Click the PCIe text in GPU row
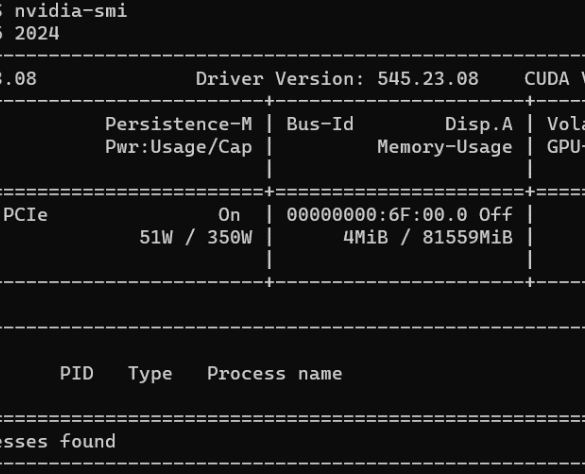 pyautogui.click(x=25, y=215)
